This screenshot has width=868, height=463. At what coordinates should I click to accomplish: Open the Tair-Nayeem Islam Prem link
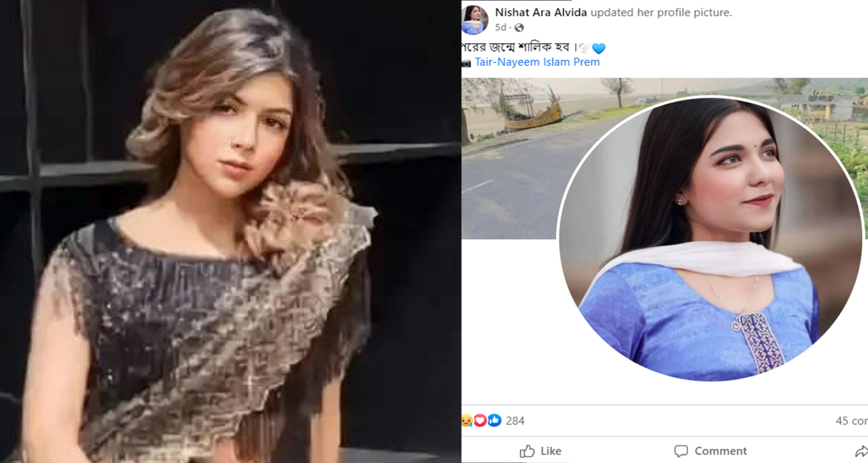pyautogui.click(x=537, y=62)
